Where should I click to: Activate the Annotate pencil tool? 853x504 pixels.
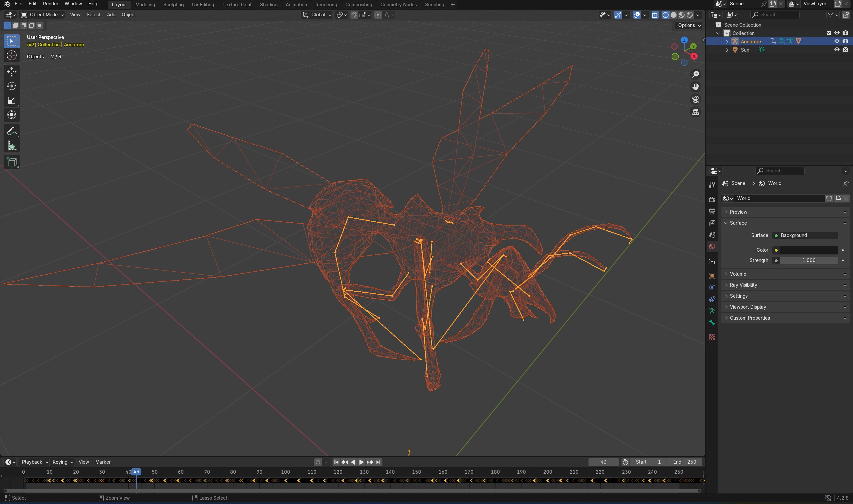12,131
